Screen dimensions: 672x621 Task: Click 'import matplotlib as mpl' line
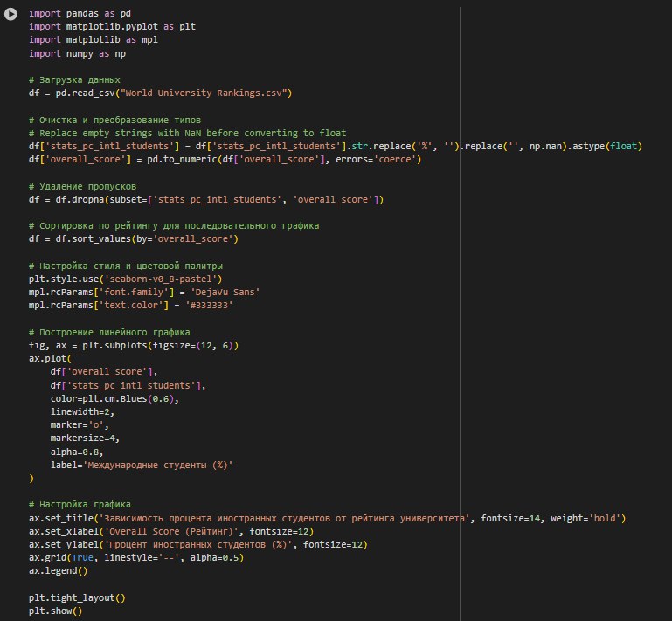pyautogui.click(x=93, y=40)
